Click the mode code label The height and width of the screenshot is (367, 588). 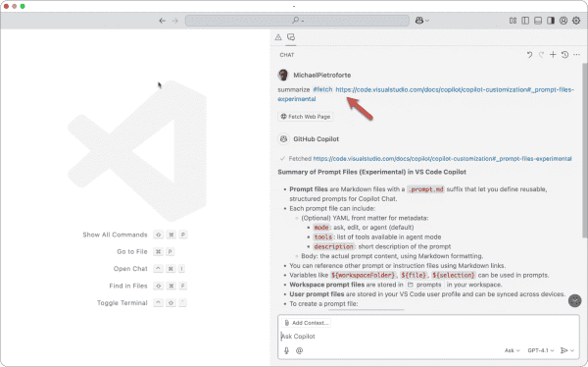321,228
